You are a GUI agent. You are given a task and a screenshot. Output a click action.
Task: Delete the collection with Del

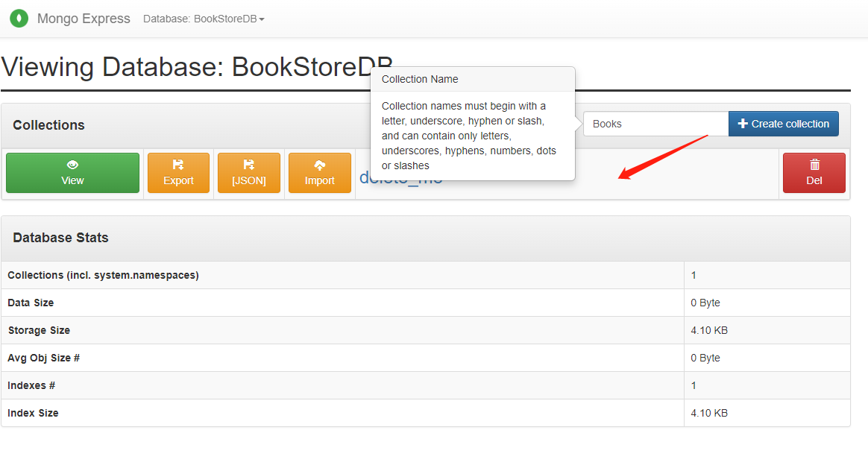814,173
